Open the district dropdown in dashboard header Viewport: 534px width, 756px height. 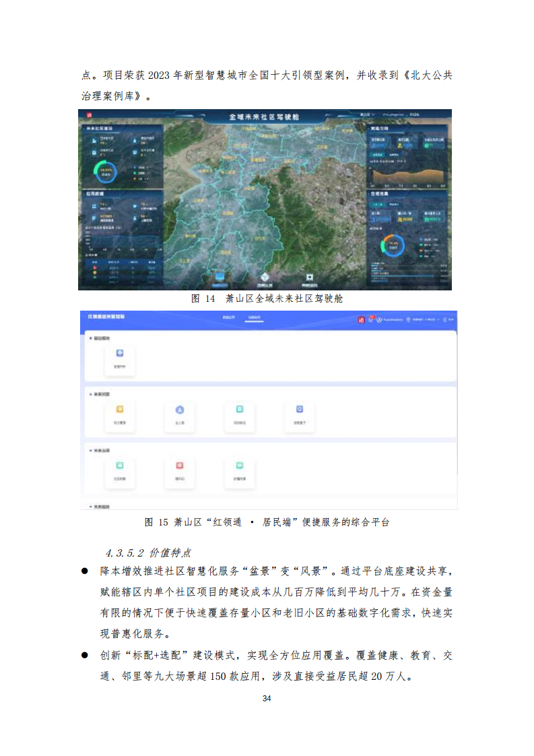point(368,115)
